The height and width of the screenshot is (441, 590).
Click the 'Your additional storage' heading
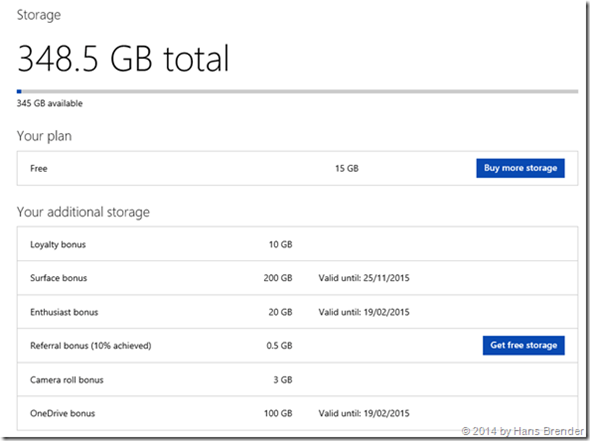[x=83, y=212]
